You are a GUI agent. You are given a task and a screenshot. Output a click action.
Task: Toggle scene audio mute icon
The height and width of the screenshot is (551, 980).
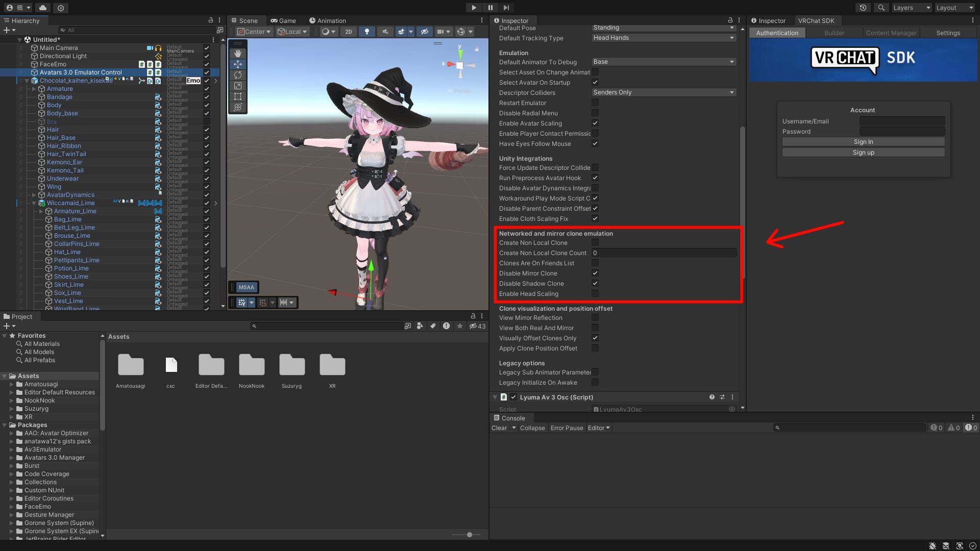pos(385,32)
